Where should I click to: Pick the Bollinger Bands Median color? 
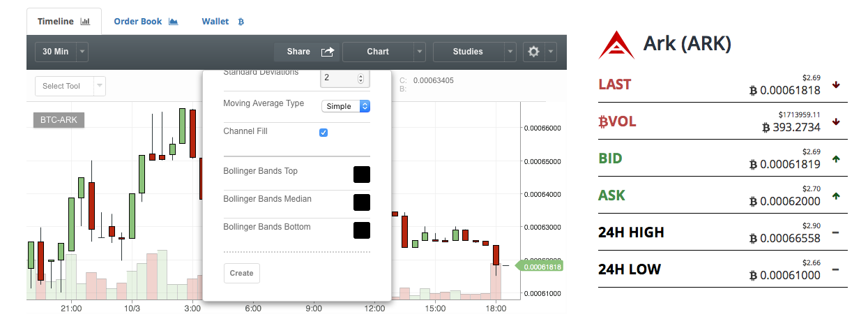tap(361, 202)
